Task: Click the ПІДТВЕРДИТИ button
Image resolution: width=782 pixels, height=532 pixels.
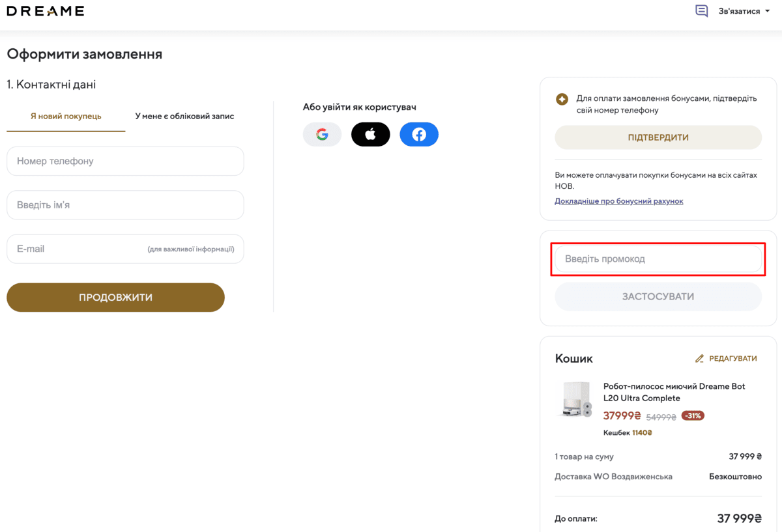Action: pos(658,137)
